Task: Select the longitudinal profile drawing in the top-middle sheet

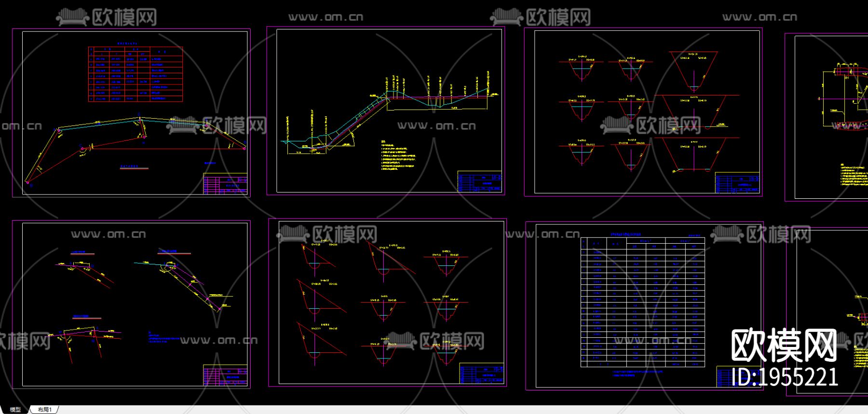Action: (390, 113)
